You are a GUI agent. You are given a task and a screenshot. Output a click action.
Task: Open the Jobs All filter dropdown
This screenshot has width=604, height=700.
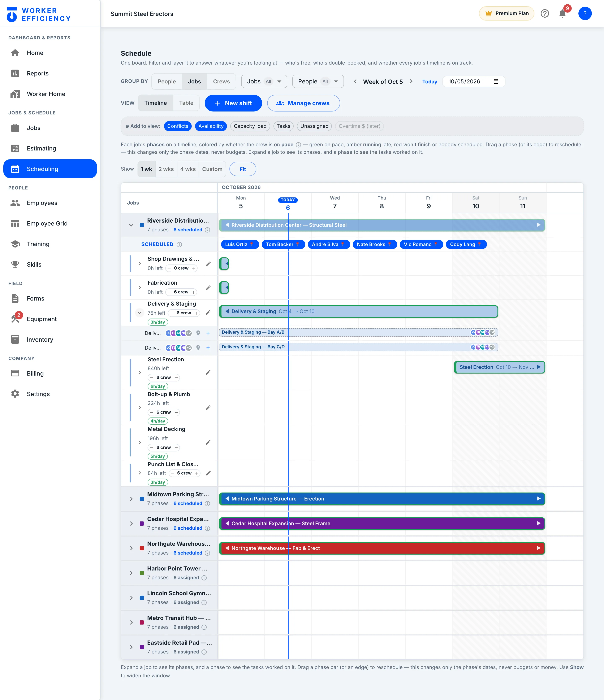click(x=264, y=81)
